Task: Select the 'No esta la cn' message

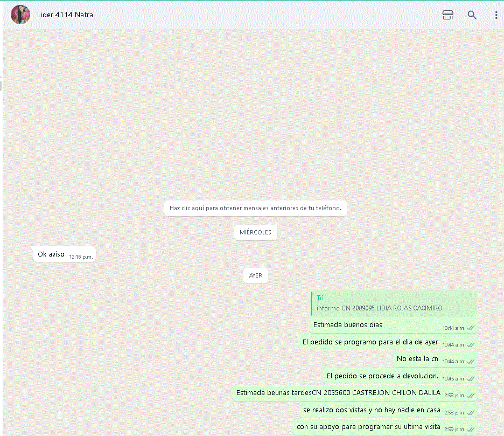Action: (x=417, y=359)
